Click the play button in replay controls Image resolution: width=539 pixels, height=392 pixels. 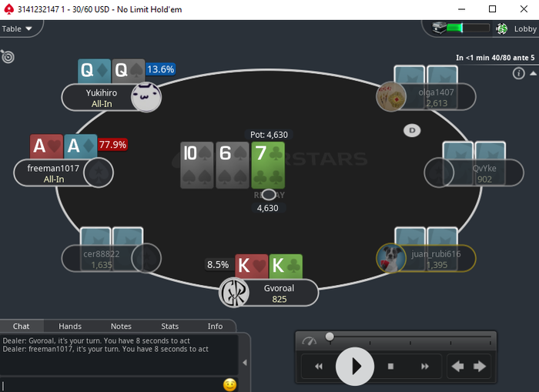355,367
